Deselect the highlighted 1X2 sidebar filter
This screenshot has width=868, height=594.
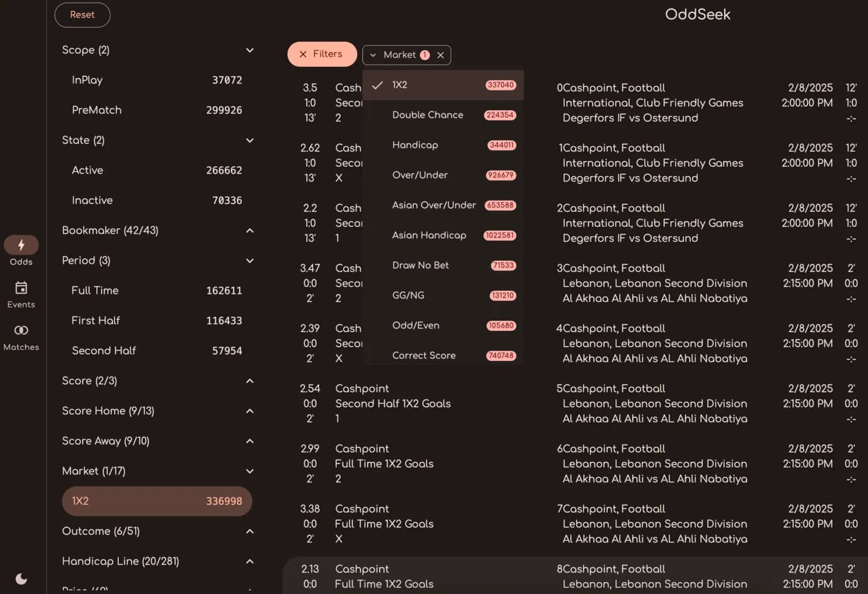pyautogui.click(x=157, y=501)
